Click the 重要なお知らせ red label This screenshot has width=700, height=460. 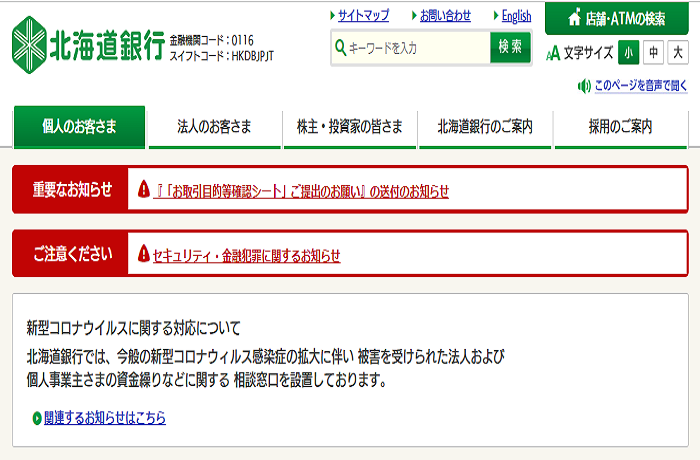click(71, 189)
